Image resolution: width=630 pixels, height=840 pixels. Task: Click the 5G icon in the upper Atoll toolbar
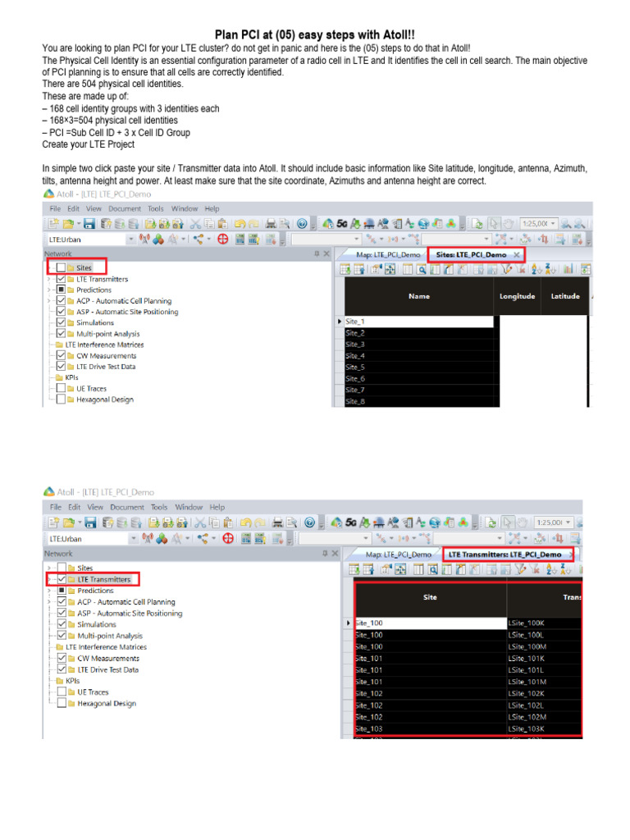pyautogui.click(x=342, y=223)
